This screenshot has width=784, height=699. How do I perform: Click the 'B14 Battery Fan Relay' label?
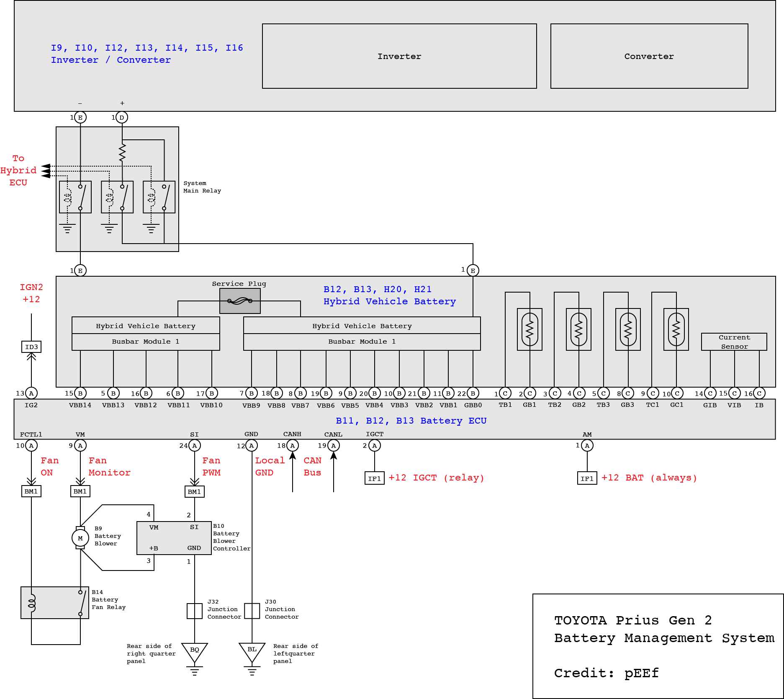pyautogui.click(x=109, y=600)
